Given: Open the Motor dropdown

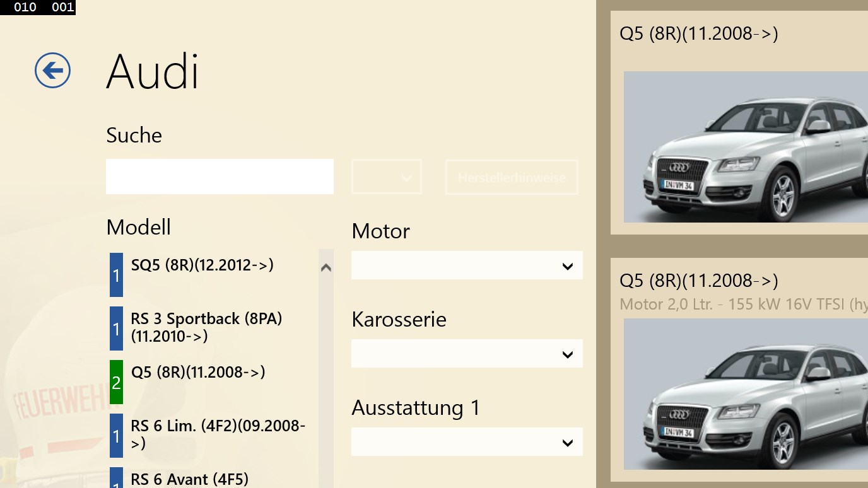Looking at the screenshot, I should (467, 266).
